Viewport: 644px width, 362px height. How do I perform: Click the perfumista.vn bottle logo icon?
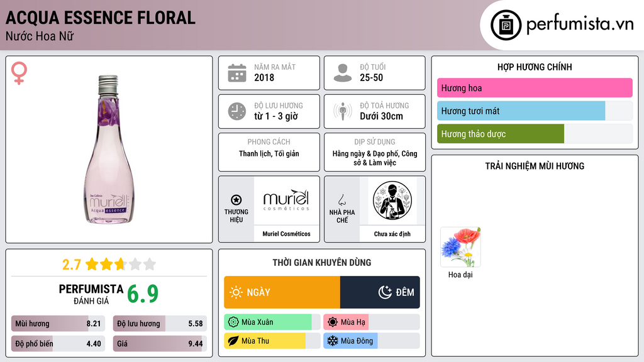(506, 25)
